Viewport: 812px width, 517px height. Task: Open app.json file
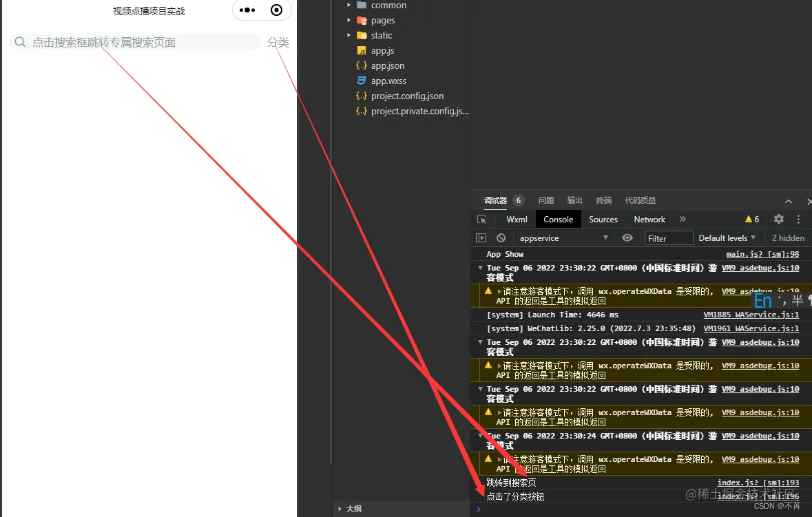387,65
